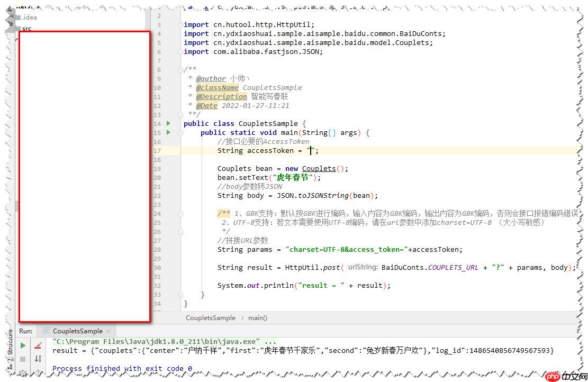Click the comment fold end marker at line 26
The image size is (588, 382).
(x=180, y=232)
